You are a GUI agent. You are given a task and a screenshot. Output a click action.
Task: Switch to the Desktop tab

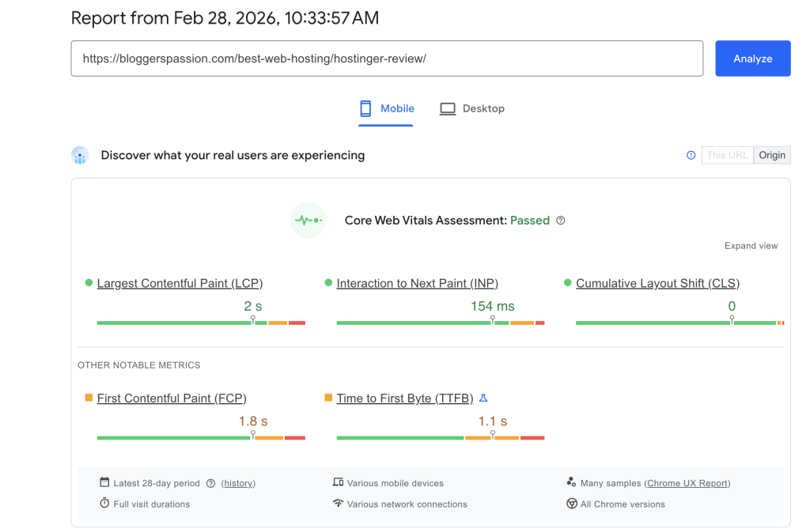[472, 108]
